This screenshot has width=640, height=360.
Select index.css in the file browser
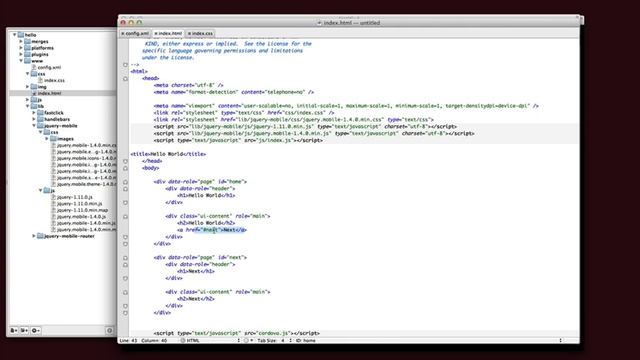pyautogui.click(x=54, y=80)
